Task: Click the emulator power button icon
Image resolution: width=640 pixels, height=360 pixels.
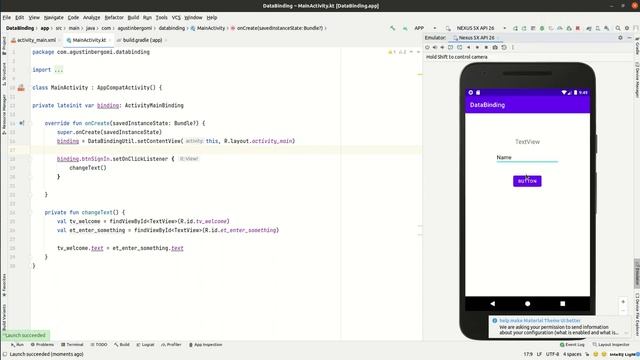Action: click(x=427, y=47)
